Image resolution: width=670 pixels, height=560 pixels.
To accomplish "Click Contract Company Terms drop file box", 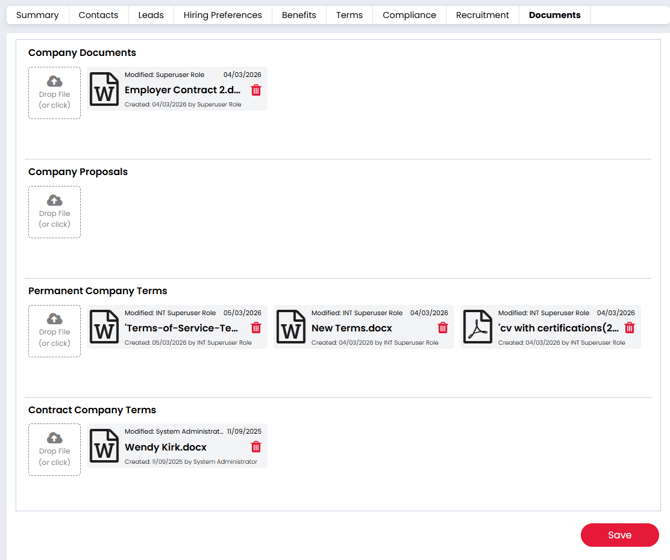I will (54, 450).
